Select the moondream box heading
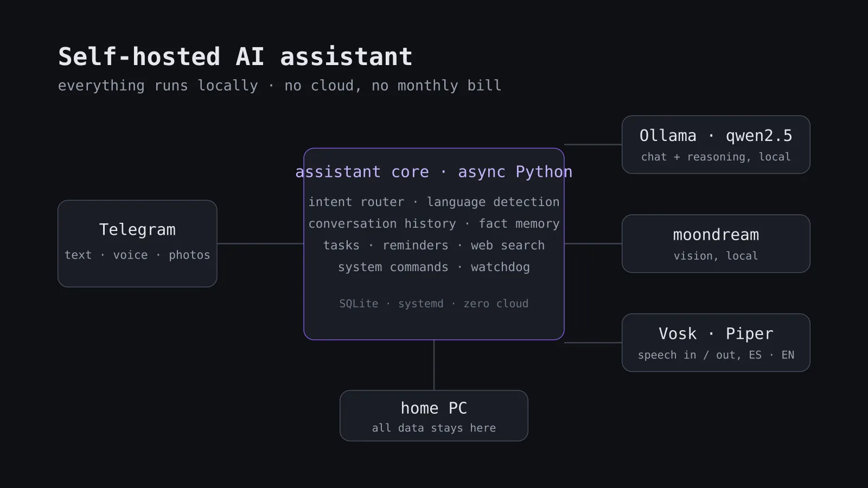Screen dimensions: 868x488 (x=716, y=235)
